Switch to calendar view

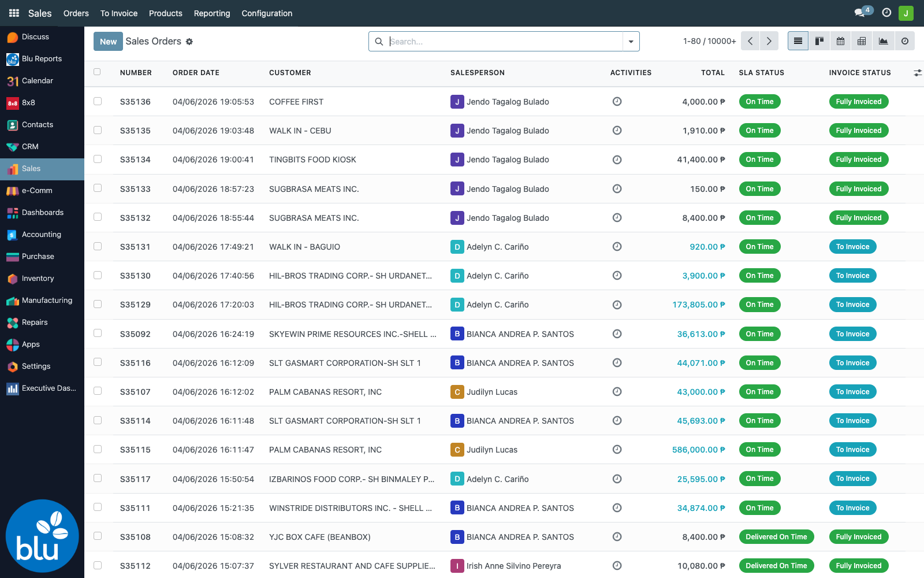tap(840, 41)
